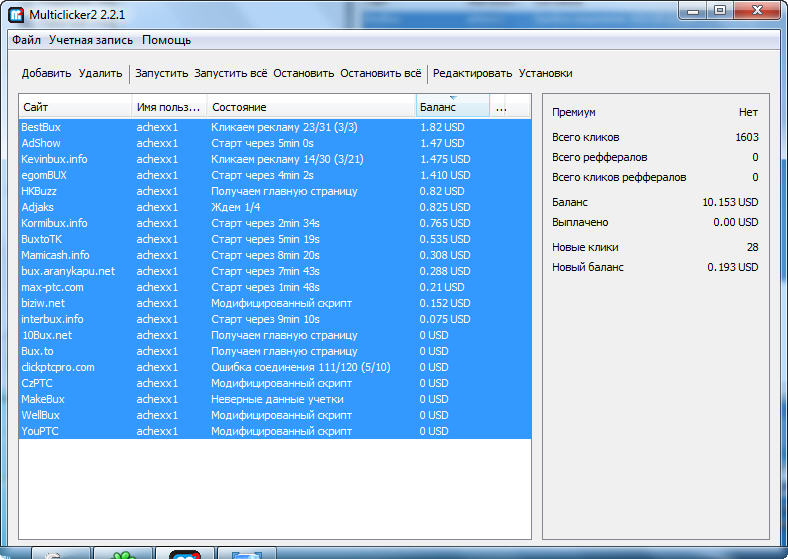Click the 0.075 USD balance cell
788x559 pixels.
pos(445,319)
